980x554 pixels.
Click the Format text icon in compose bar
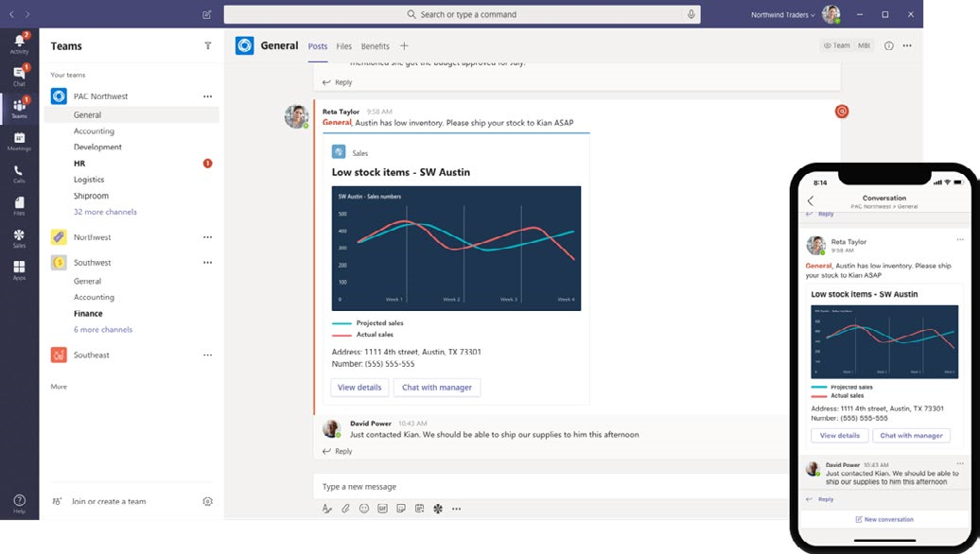327,509
